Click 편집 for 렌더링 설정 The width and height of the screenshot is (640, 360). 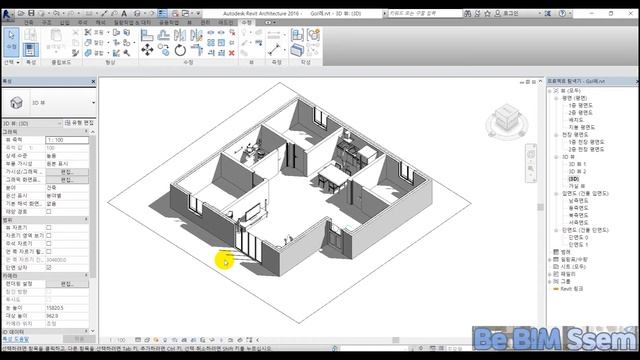click(x=67, y=283)
